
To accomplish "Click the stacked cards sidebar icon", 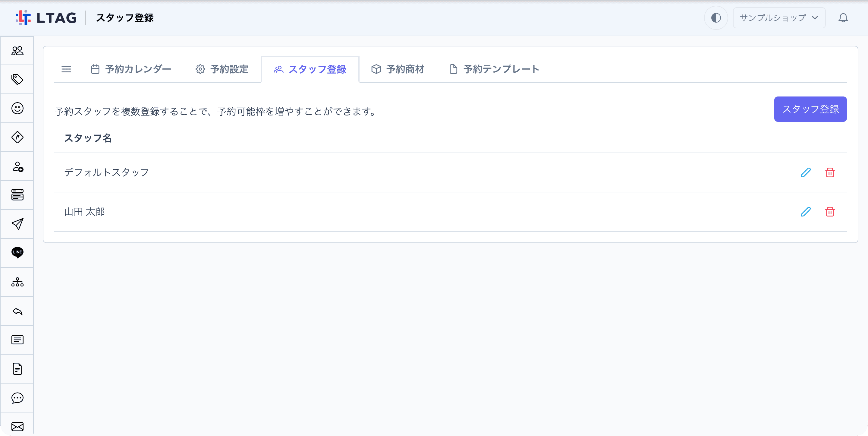I will pyautogui.click(x=17, y=195).
